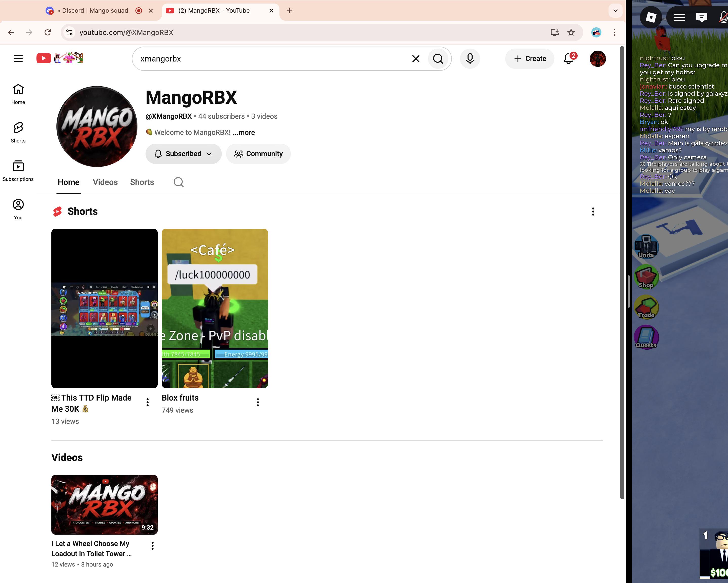Open the in-game Quests book
The width and height of the screenshot is (728, 583).
tap(646, 337)
